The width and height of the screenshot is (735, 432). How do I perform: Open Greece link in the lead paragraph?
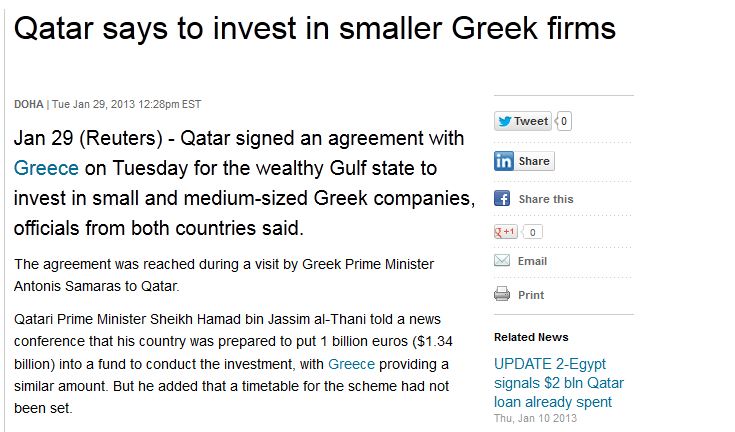(46, 168)
